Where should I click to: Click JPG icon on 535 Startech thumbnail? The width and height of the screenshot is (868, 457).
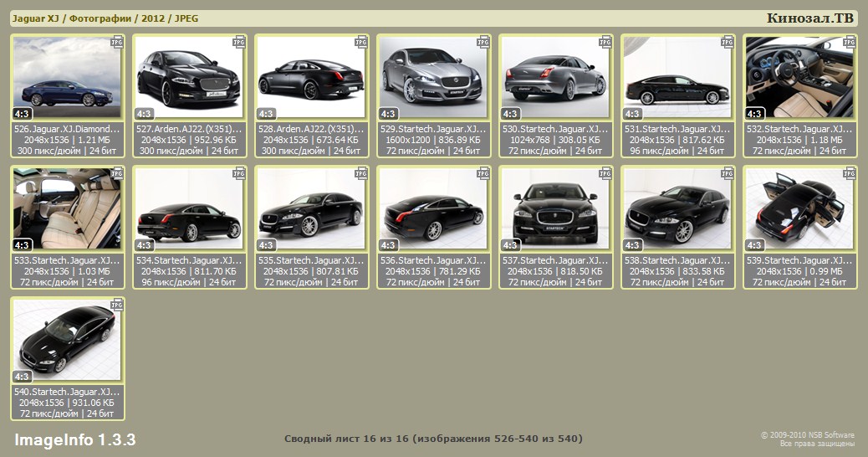tap(361, 174)
